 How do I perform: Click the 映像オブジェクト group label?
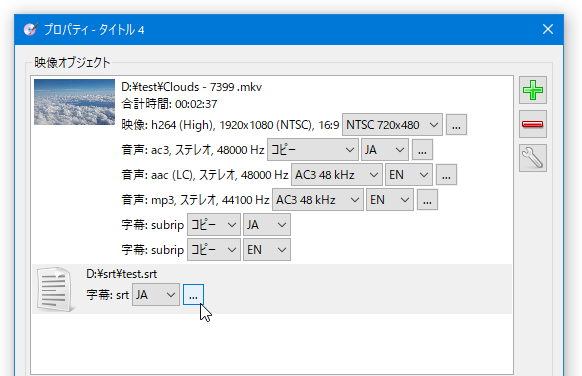(72, 62)
